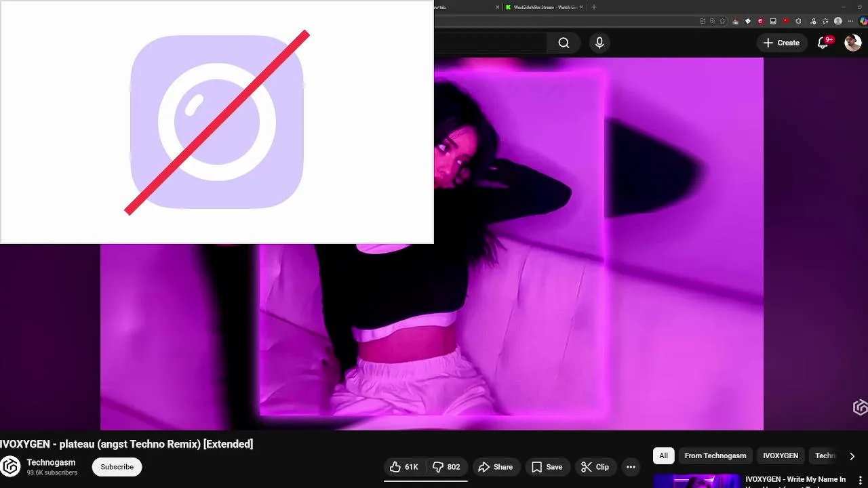Screen dimensions: 868x488
Task: Click the video title IVOXYGEN - plateau
Action: coord(126,444)
